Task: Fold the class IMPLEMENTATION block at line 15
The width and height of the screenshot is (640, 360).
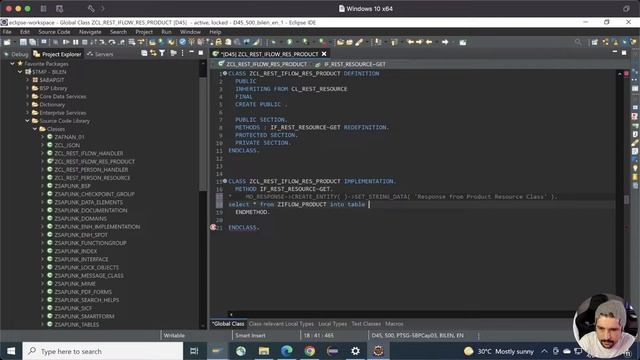Action: pyautogui.click(x=225, y=181)
